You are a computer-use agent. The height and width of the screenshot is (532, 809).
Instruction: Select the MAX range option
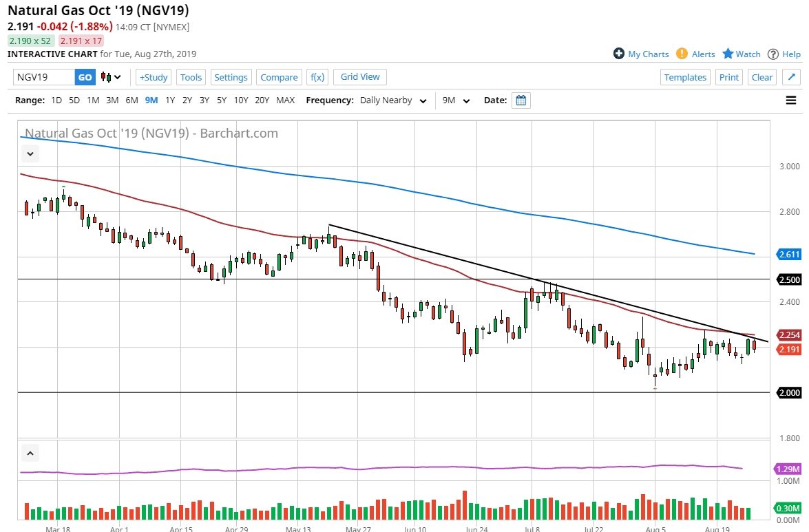[285, 100]
